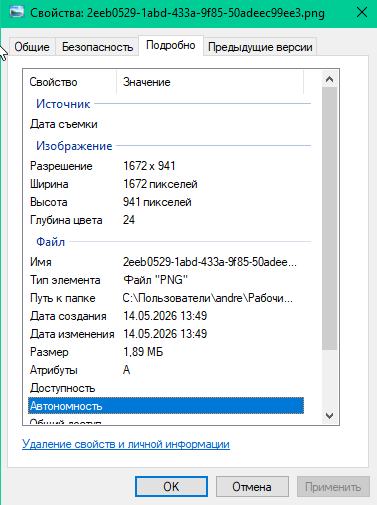
Task: Click the Дата изменения property label
Action: [72, 334]
